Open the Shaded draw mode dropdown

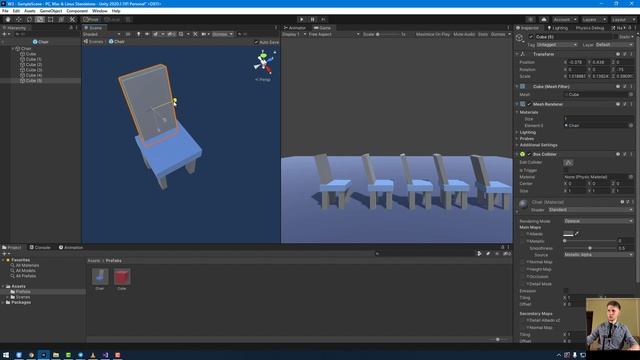pos(101,34)
